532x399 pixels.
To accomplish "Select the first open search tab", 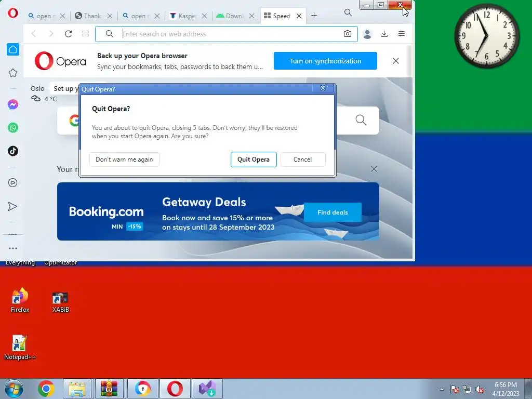I will coord(41,16).
